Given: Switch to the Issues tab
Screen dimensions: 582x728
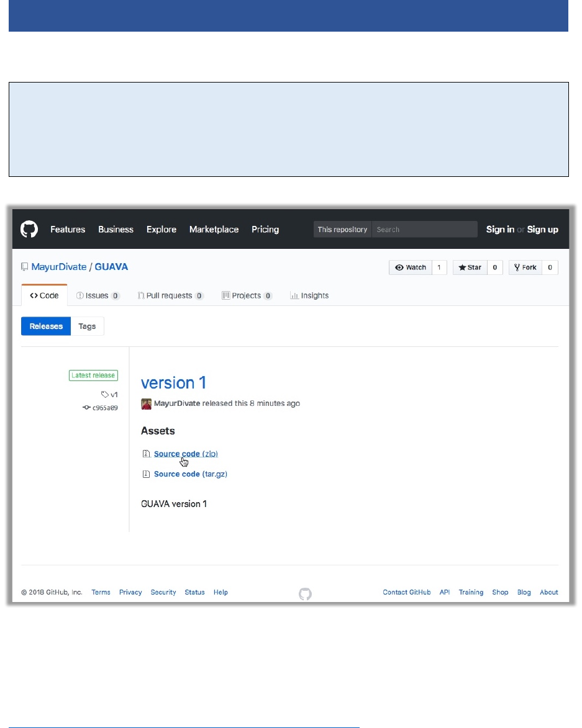Looking at the screenshot, I should (98, 296).
